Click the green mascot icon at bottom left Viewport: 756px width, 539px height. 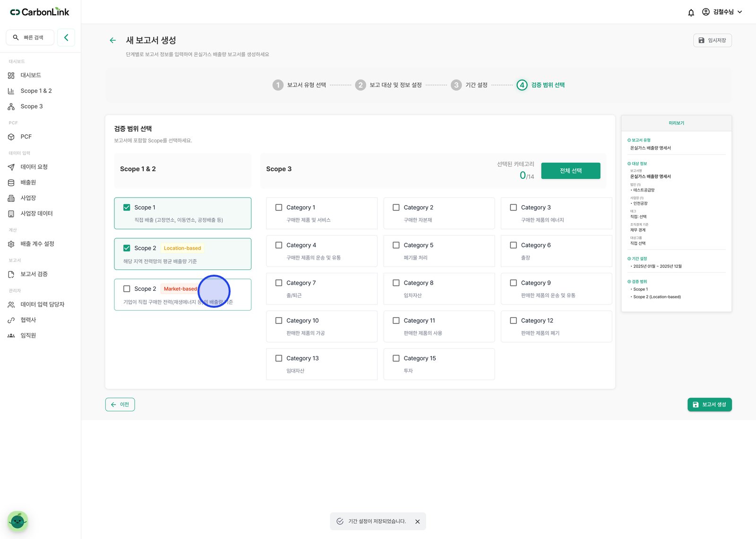coord(18,521)
